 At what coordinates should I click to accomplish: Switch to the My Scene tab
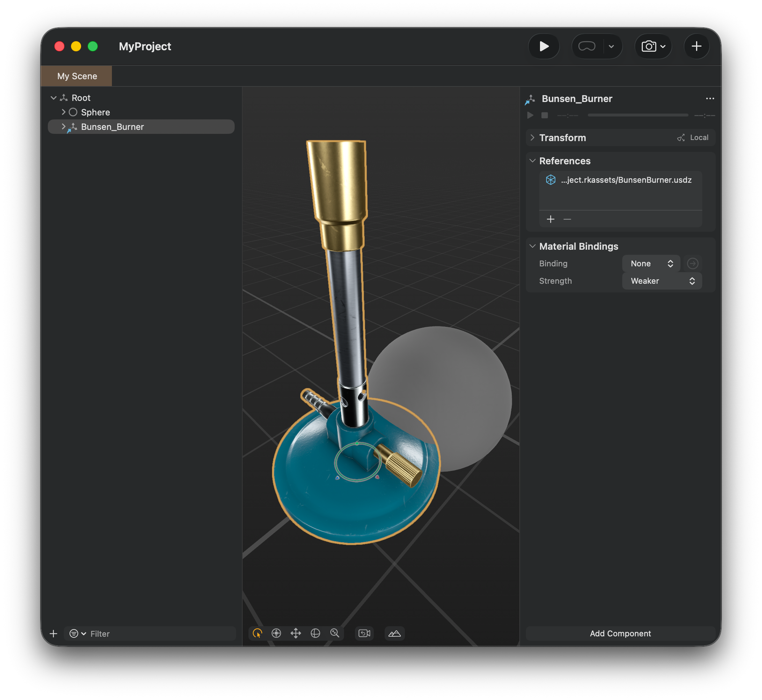(77, 76)
